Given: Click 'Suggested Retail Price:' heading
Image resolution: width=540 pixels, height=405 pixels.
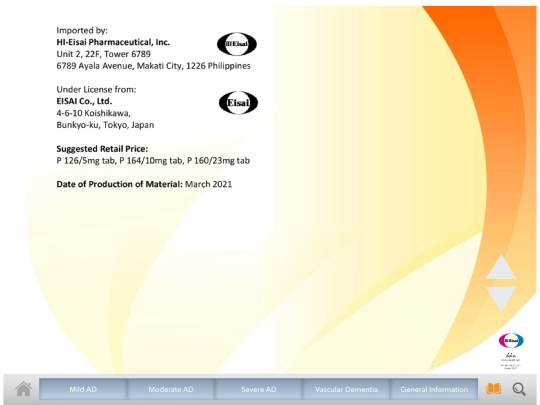Looking at the screenshot, I should [102, 149].
